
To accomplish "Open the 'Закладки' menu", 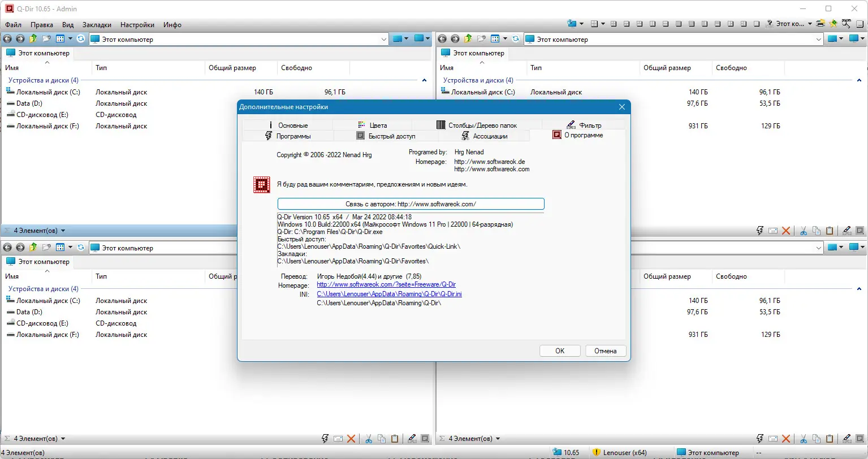I will coord(97,25).
